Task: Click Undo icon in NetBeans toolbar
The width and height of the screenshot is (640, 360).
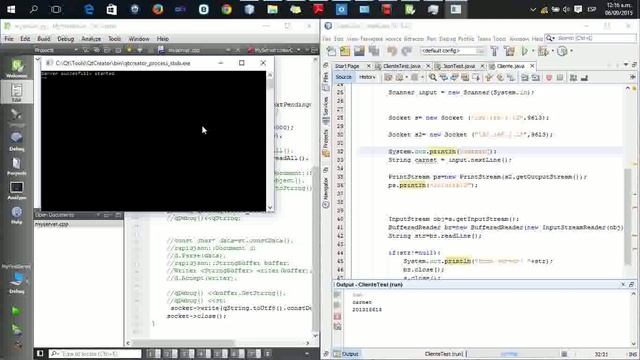Action: click(x=392, y=51)
